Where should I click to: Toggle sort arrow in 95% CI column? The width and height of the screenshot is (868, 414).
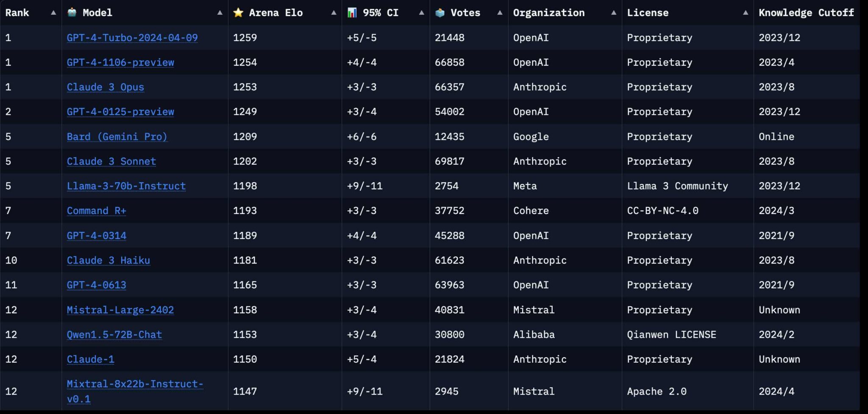point(421,13)
